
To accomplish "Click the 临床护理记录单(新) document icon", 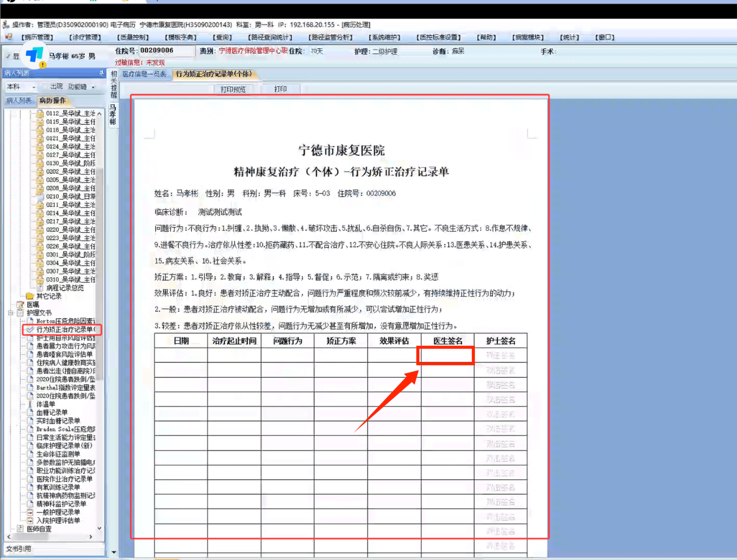I will click(30, 446).
